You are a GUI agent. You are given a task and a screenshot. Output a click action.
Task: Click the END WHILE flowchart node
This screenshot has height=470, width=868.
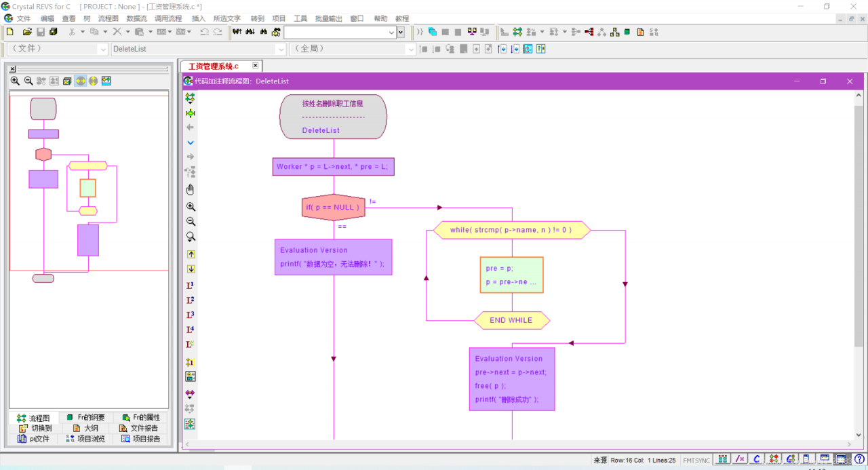(x=511, y=320)
